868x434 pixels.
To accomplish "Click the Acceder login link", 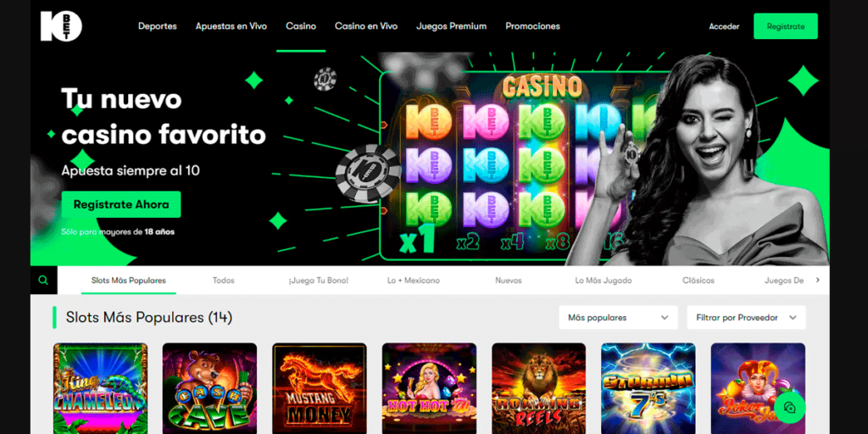I will (724, 26).
